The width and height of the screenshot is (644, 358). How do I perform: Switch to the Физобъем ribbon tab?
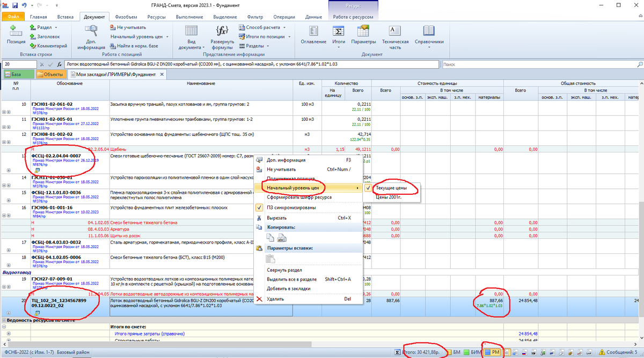point(126,17)
